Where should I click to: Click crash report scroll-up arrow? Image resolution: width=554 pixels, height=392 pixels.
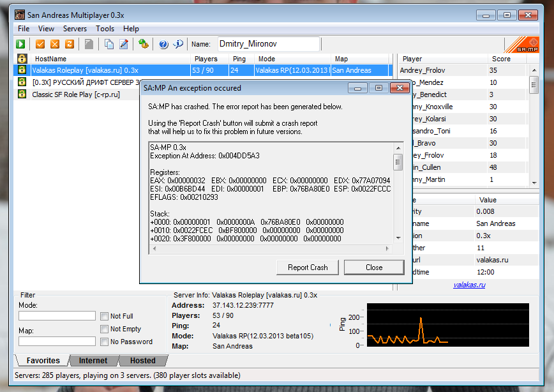point(398,148)
